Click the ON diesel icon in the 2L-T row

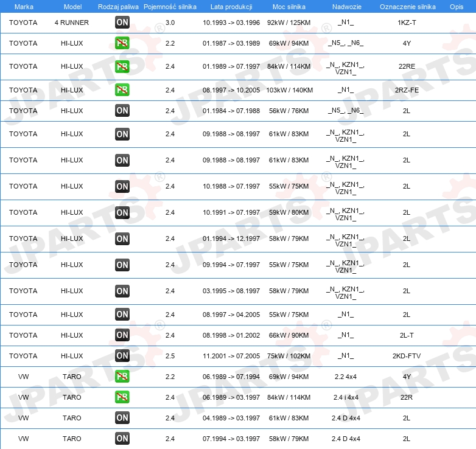(122, 335)
